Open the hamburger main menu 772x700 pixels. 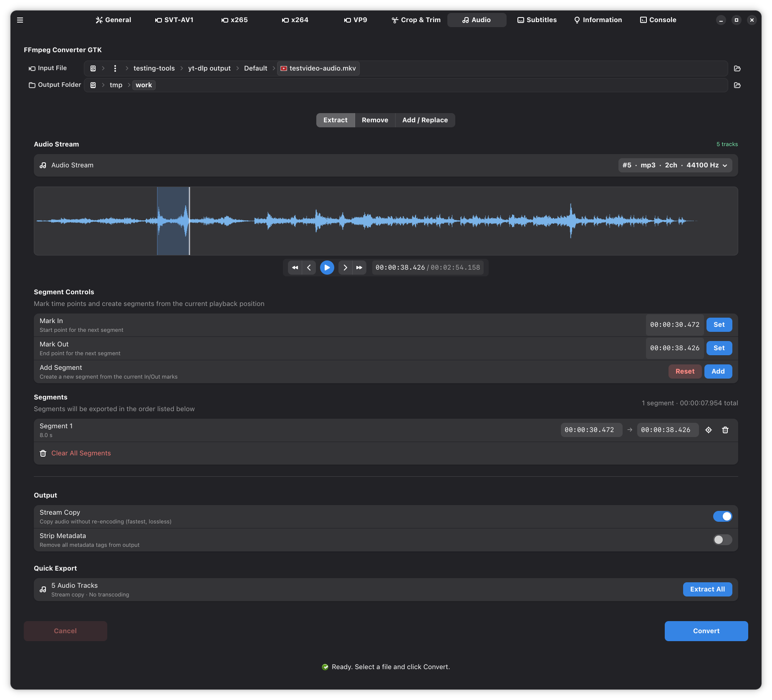click(x=20, y=20)
